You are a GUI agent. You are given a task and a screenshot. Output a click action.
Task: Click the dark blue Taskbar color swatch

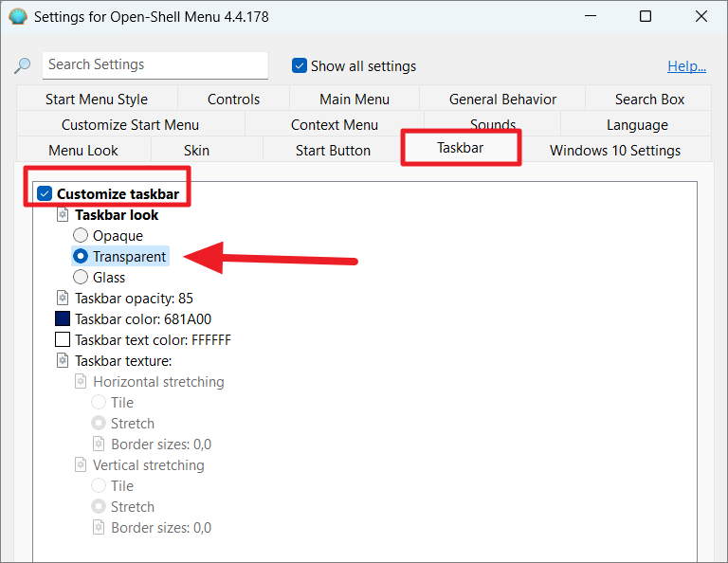pyautogui.click(x=63, y=318)
